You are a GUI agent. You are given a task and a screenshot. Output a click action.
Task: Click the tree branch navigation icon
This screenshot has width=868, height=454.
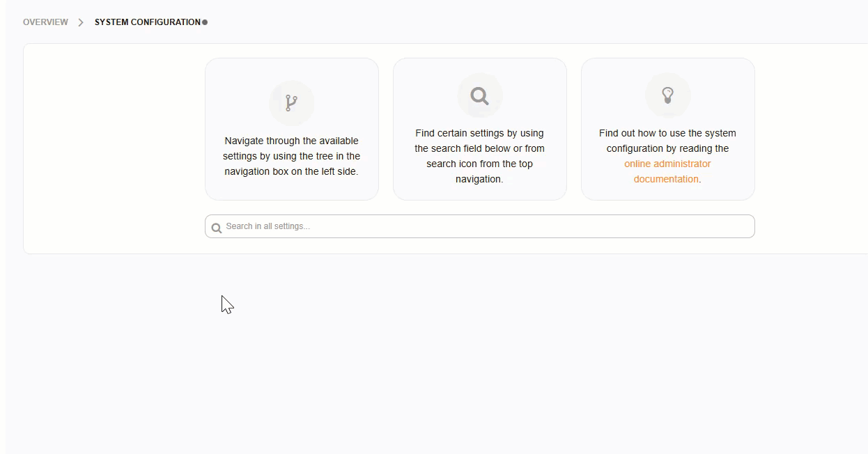click(291, 103)
